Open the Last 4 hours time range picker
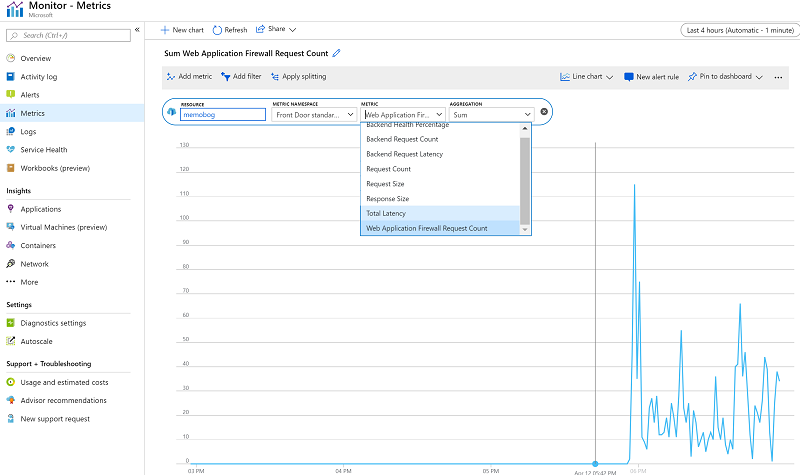This screenshot has height=475, width=800. [740, 30]
